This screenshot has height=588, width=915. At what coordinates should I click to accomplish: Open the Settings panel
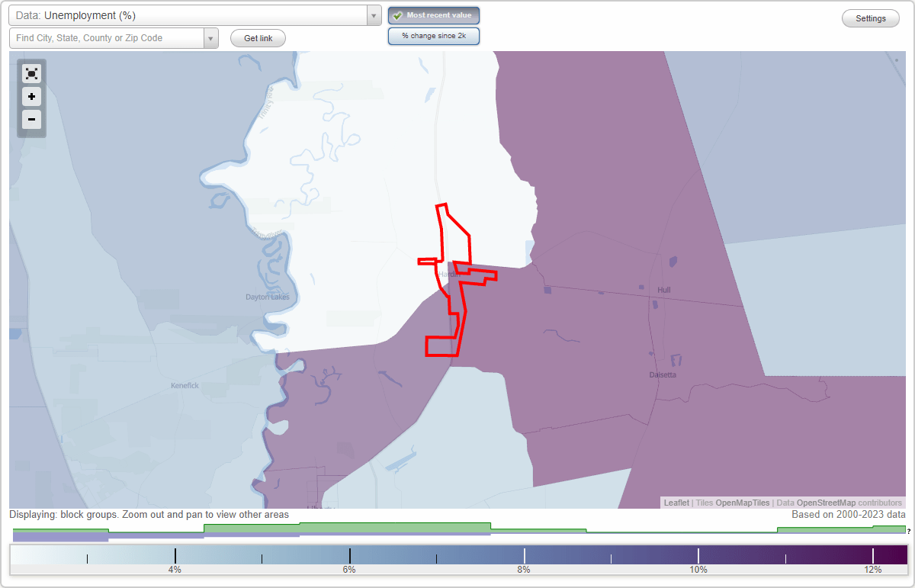pyautogui.click(x=870, y=18)
